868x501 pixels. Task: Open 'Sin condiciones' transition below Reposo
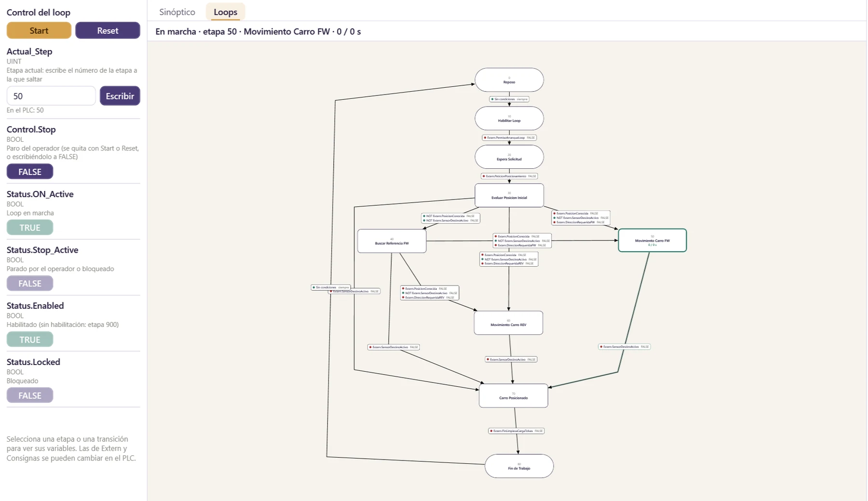pos(509,99)
